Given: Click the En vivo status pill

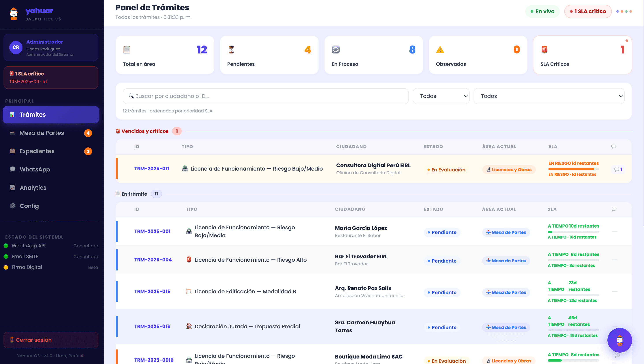Looking at the screenshot, I should [x=542, y=11].
